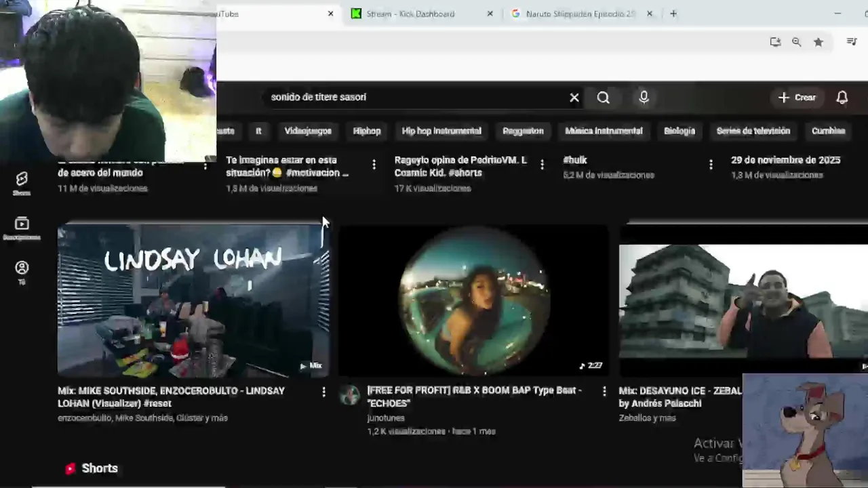Click text 1,2 K visualizaciones · hace 1 mes

pos(431,431)
